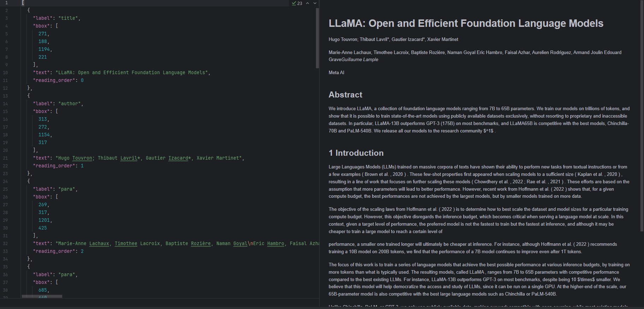
Task: Click the "Meta AI" line in preview
Action: point(336,72)
